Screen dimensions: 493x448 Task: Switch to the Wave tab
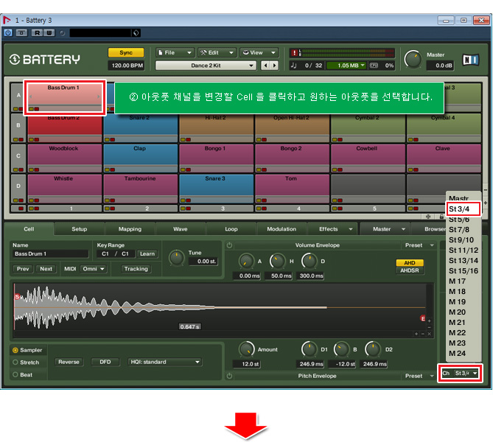tap(180, 229)
